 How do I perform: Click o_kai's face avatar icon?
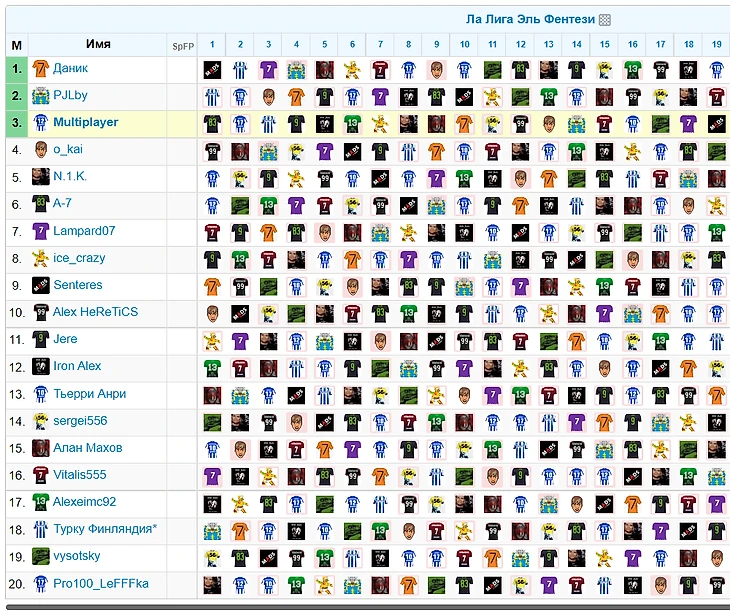click(x=41, y=150)
